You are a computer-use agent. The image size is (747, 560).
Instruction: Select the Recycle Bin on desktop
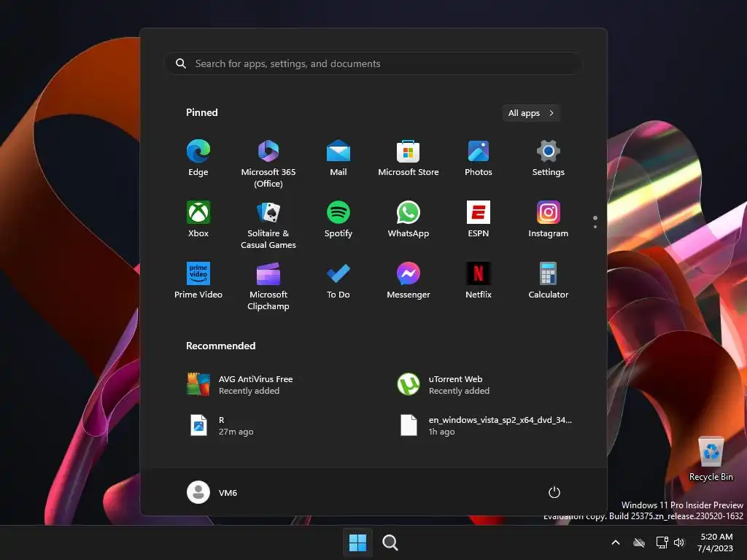(x=711, y=459)
